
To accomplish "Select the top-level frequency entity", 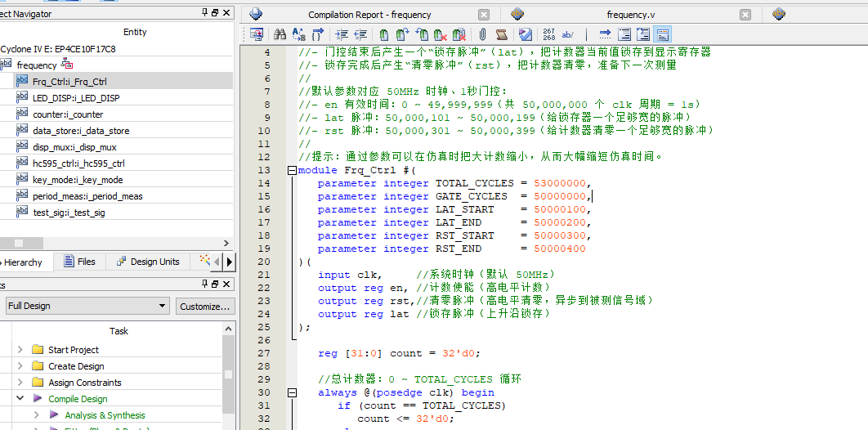I will coord(37,65).
